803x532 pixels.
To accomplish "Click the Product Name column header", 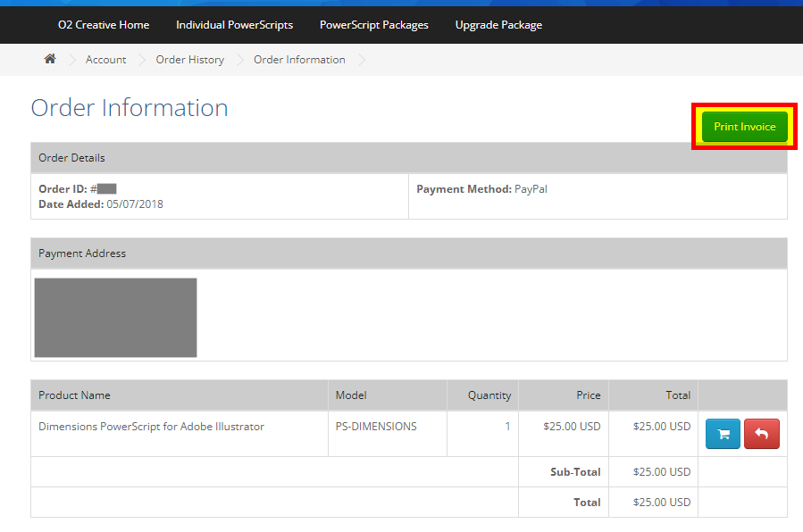I will point(74,395).
